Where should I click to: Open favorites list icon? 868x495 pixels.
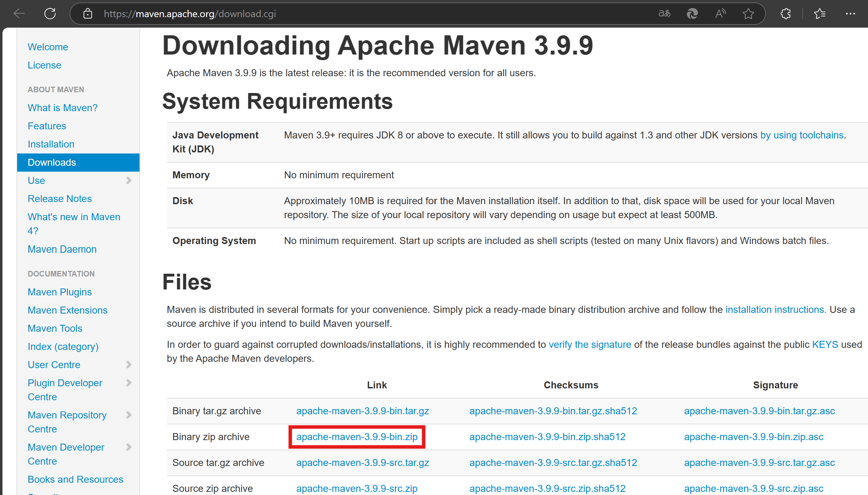pos(819,14)
